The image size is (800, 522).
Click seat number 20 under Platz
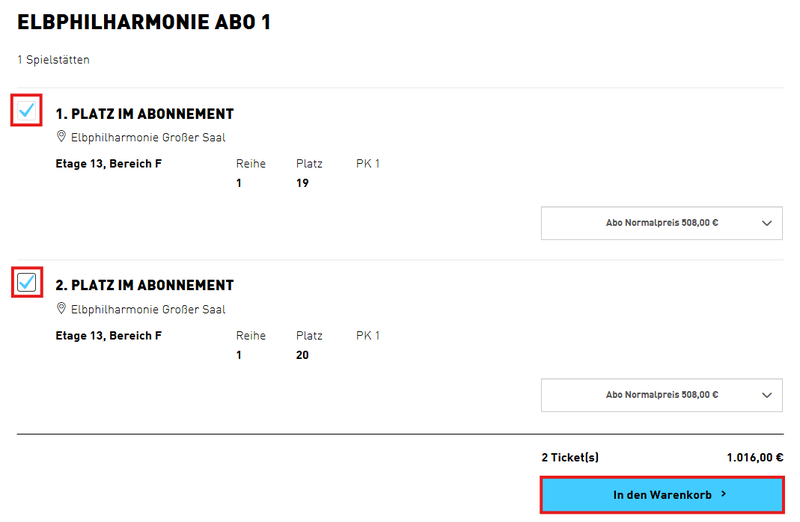(x=303, y=355)
